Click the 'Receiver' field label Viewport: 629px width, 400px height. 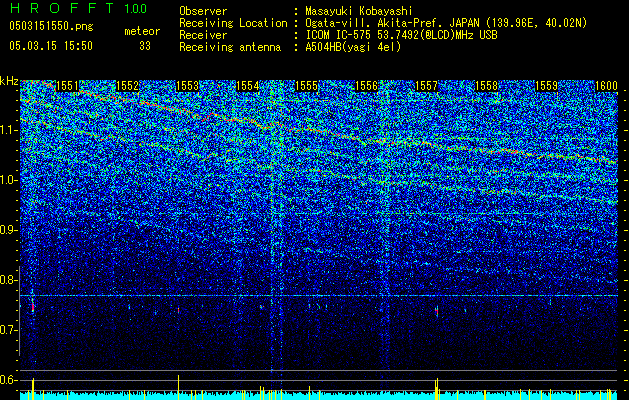[203, 35]
